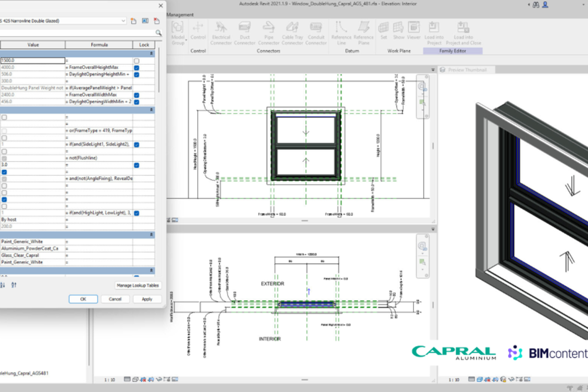Select the Electrical Connector tool

pos(221,33)
